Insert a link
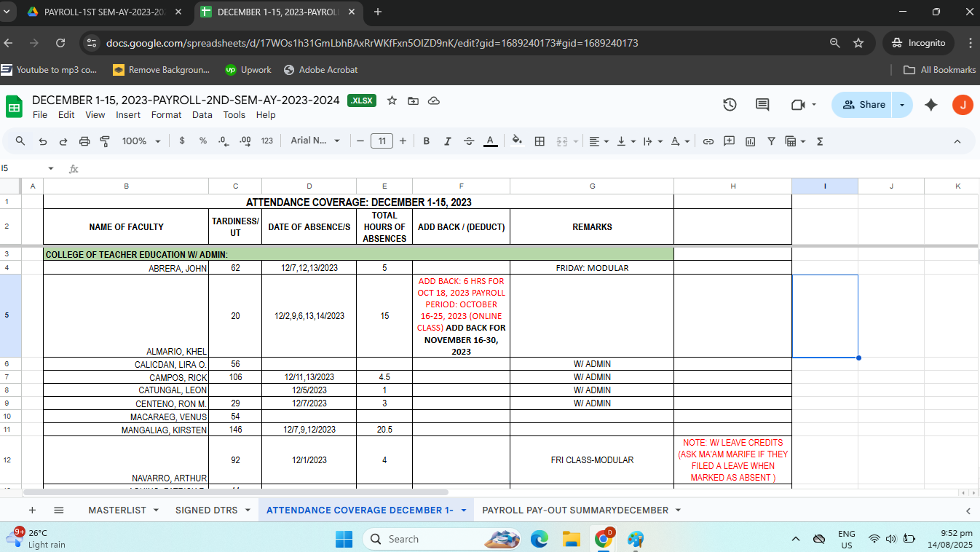This screenshot has height=552, width=980. pyautogui.click(x=708, y=141)
